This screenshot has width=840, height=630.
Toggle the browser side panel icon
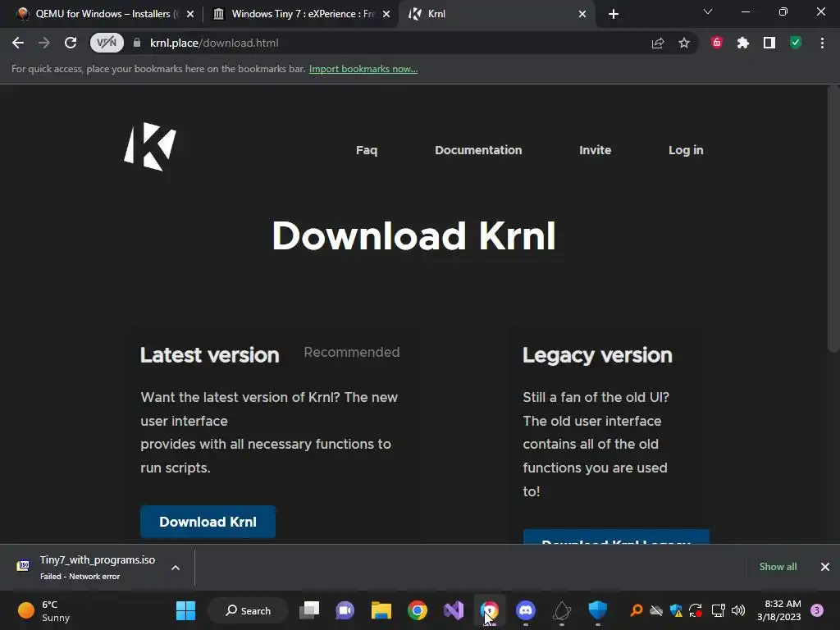(769, 43)
